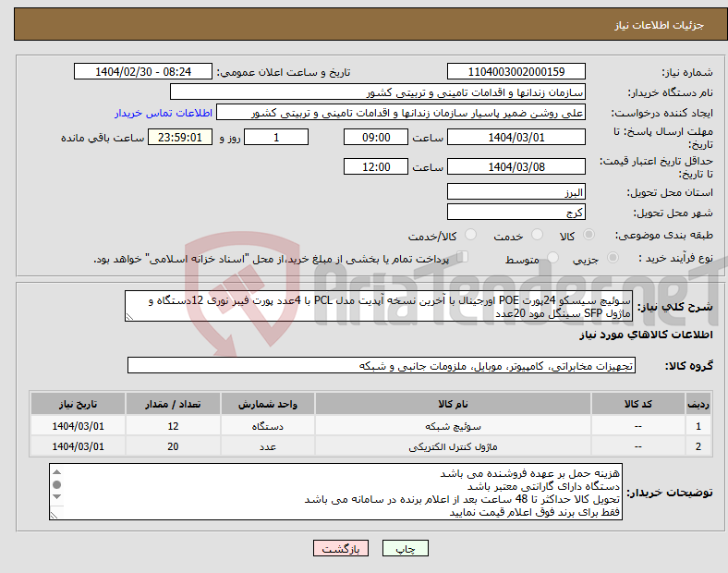Open the اطلاعات تماس خریدار link
728x573 pixels.
(x=164, y=113)
